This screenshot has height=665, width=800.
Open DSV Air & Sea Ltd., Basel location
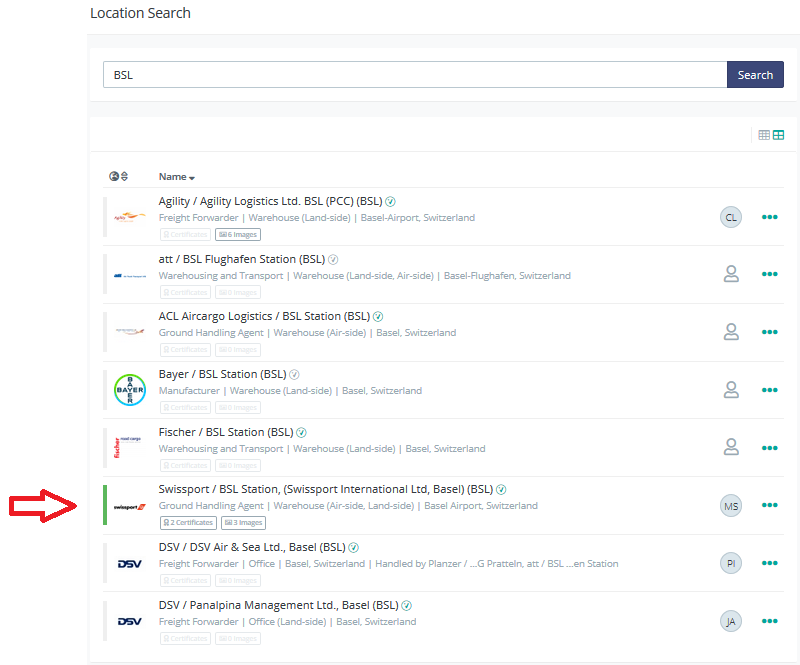pyautogui.click(x=252, y=547)
